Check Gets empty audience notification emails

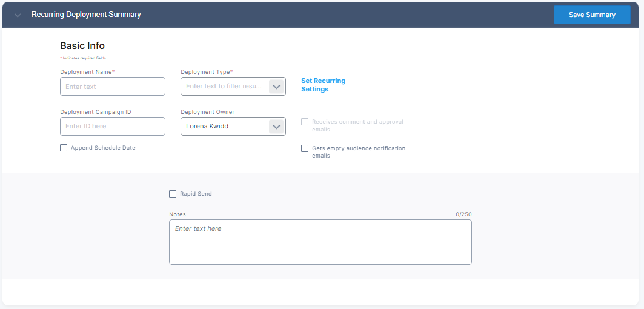click(x=305, y=148)
